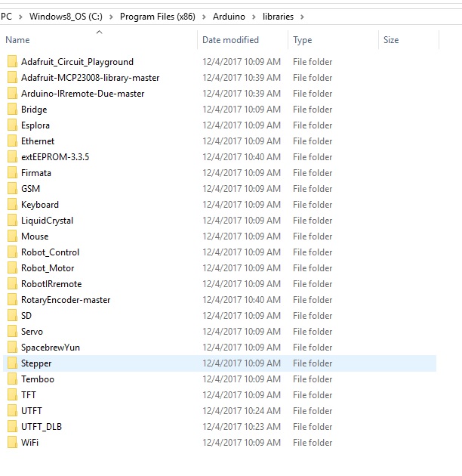Select the SpacebrewYun folder name
This screenshot has width=462, height=476.
pyautogui.click(x=51, y=348)
